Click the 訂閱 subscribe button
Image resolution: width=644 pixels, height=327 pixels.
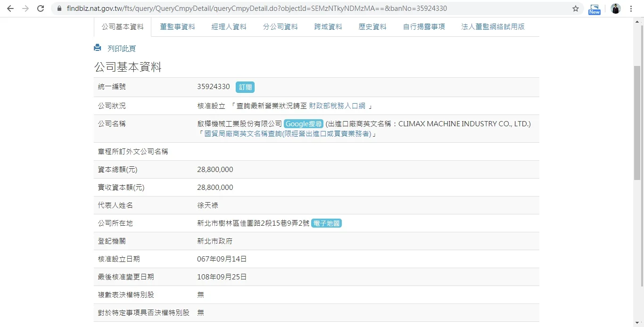pos(245,87)
